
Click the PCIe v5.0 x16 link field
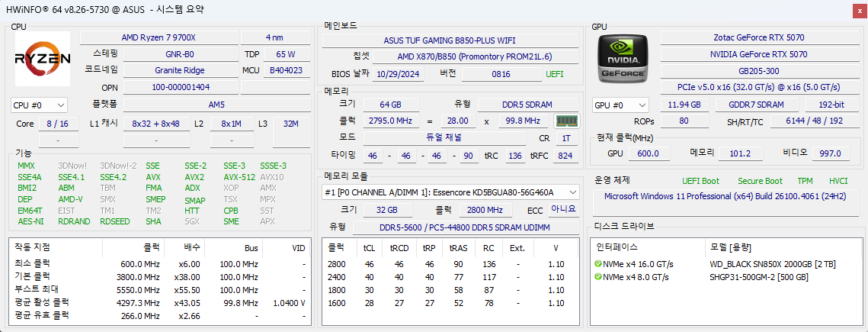click(759, 88)
